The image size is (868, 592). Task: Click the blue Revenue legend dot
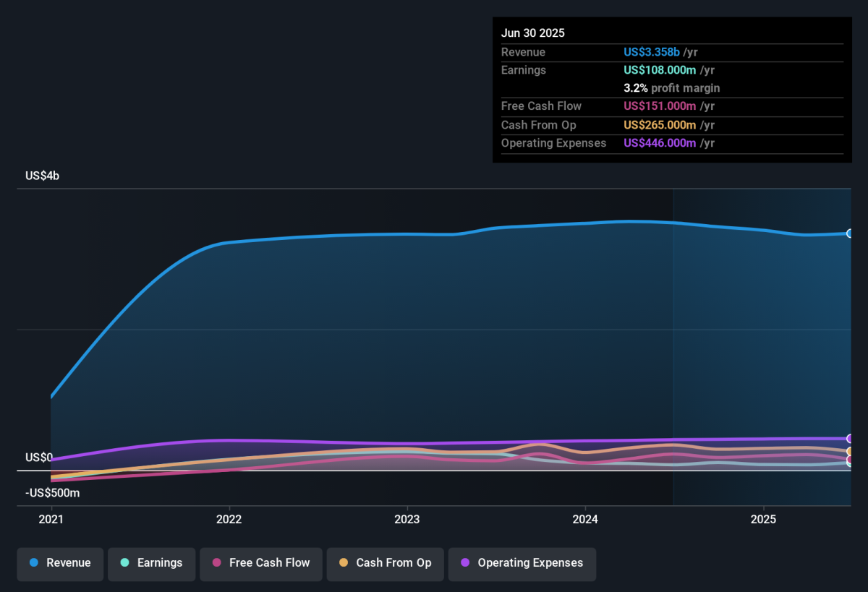[34, 563]
